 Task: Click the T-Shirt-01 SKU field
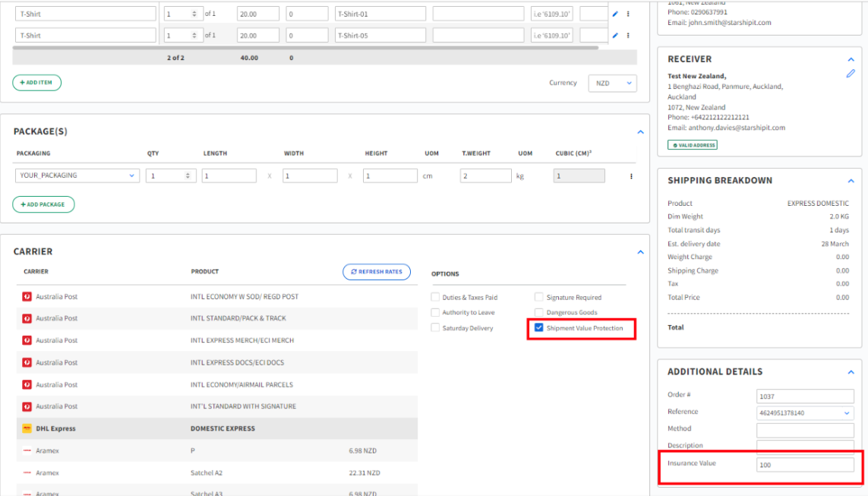[380, 14]
